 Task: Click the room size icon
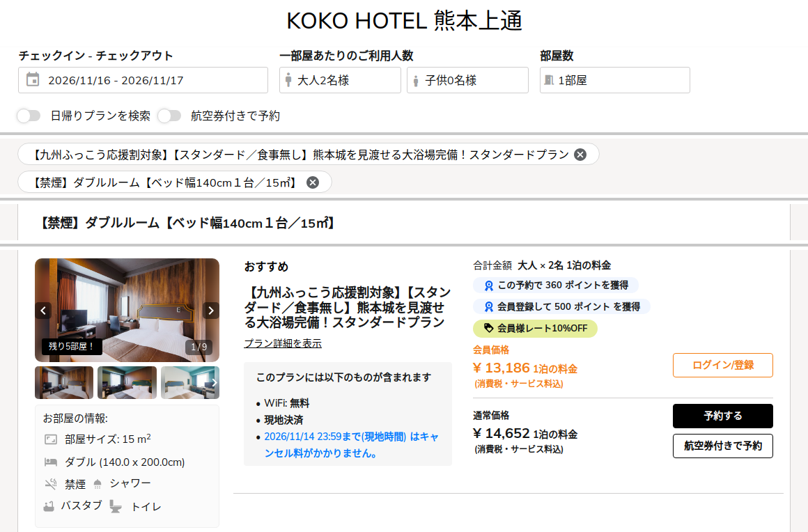coord(50,439)
